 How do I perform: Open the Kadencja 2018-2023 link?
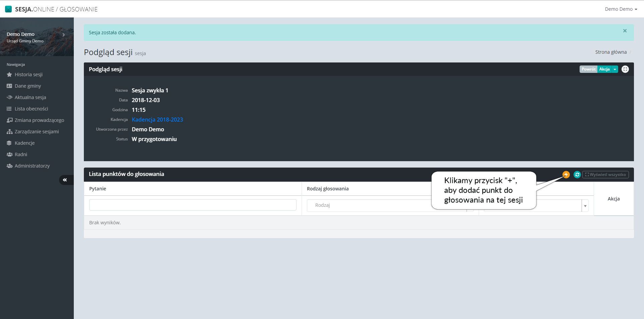tap(157, 120)
